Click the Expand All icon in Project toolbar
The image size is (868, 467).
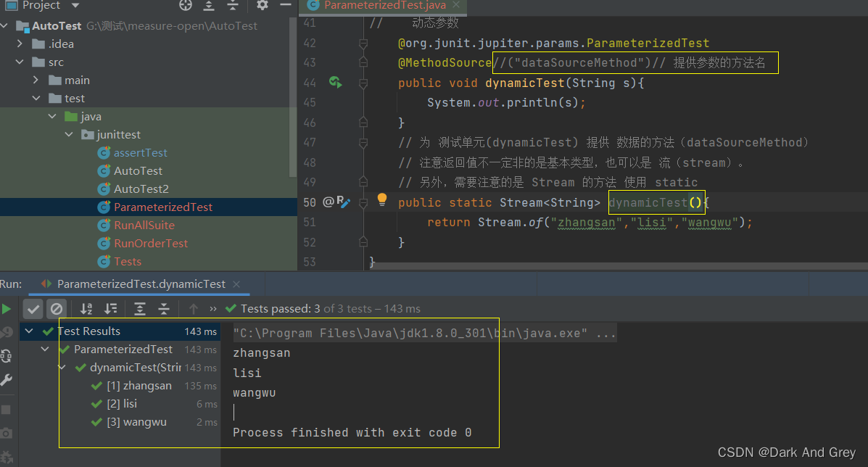tap(209, 5)
